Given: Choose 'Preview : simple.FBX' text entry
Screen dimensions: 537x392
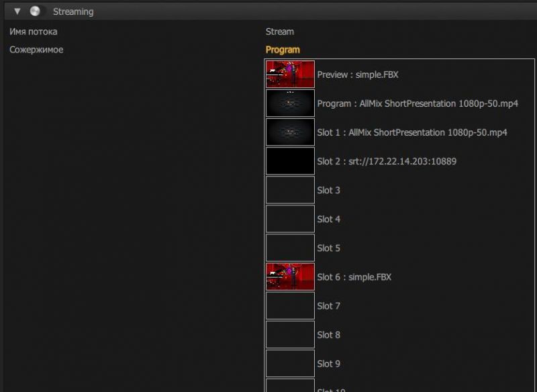Looking at the screenshot, I should pyautogui.click(x=358, y=75).
